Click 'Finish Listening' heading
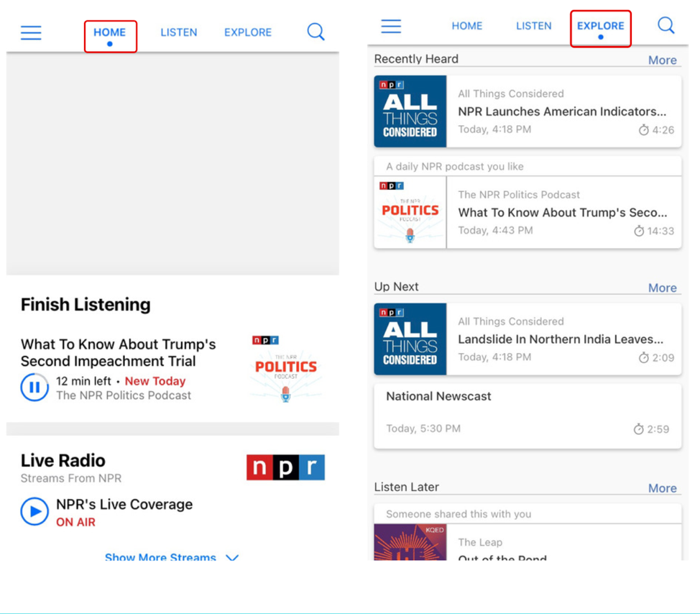Viewport: 700px width, 614px height. (x=86, y=305)
